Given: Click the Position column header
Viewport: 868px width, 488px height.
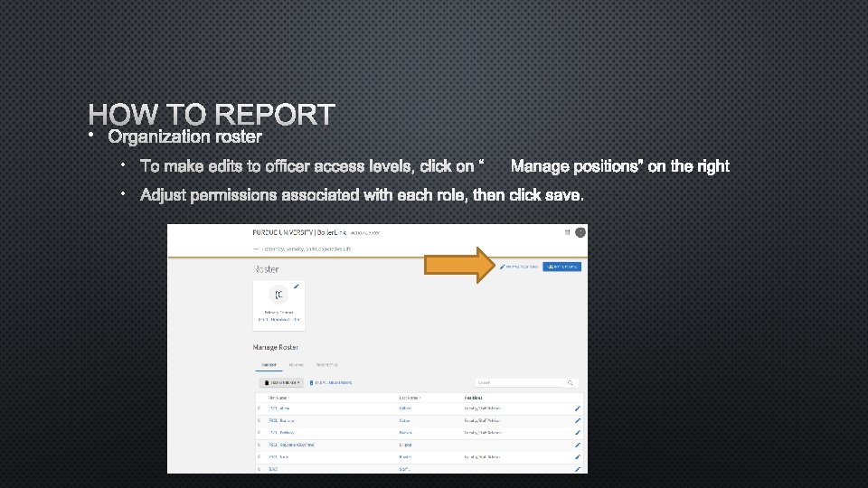Looking at the screenshot, I should coord(473,398).
